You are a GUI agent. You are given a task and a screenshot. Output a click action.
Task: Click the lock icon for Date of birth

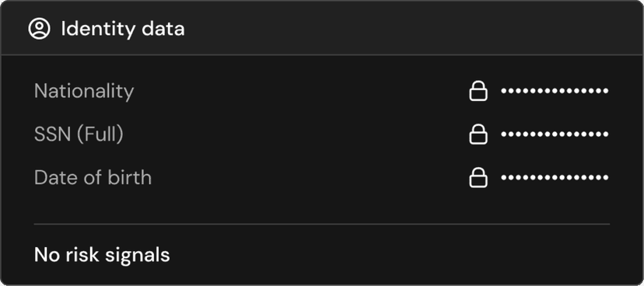click(x=478, y=178)
